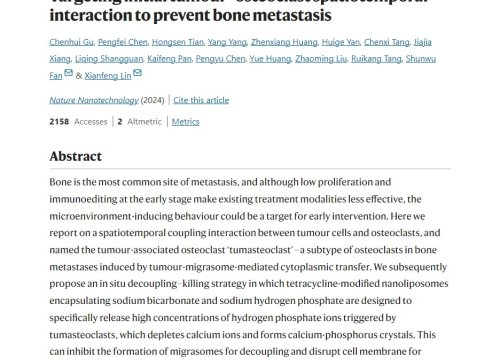Open the Liqing Shangguan author link
500x360 pixels.
coord(109,59)
